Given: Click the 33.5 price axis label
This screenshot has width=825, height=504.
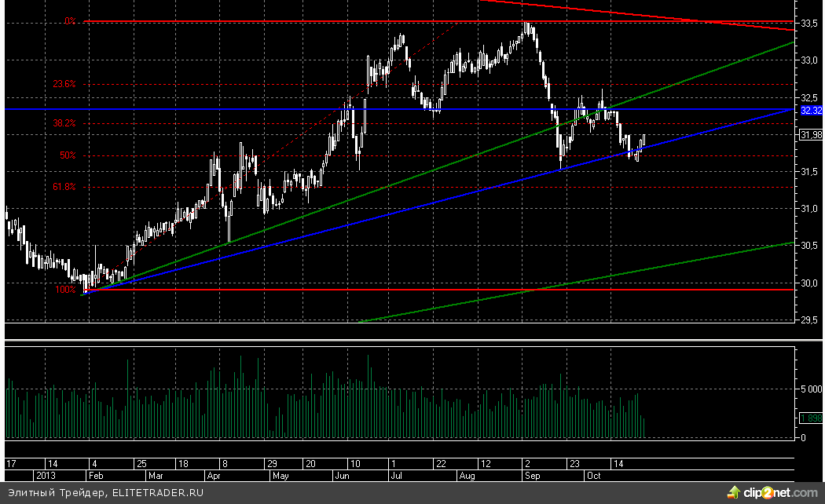Looking at the screenshot, I should (810, 24).
